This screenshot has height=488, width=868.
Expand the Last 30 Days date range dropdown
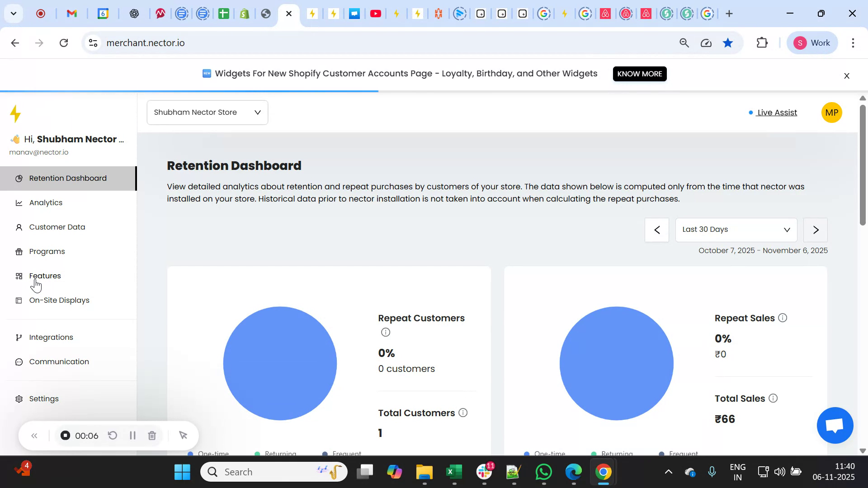point(736,230)
